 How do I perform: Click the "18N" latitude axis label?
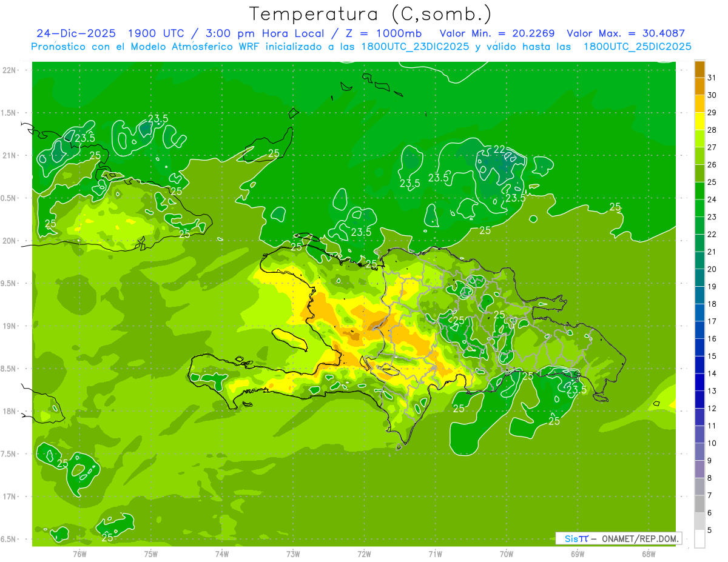9,411
